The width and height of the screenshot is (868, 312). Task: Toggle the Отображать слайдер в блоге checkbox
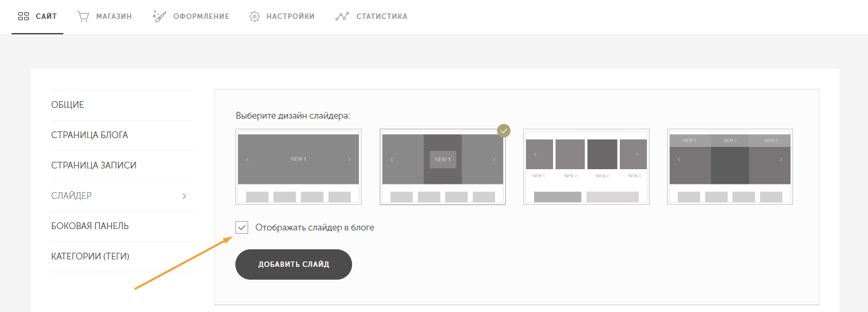click(x=242, y=228)
